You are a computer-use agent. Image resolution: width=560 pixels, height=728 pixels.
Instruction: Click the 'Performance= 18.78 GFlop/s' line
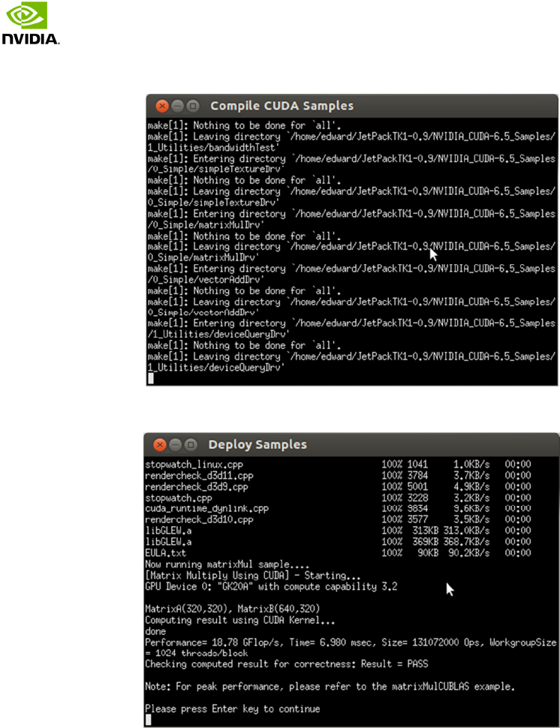tap(351, 642)
